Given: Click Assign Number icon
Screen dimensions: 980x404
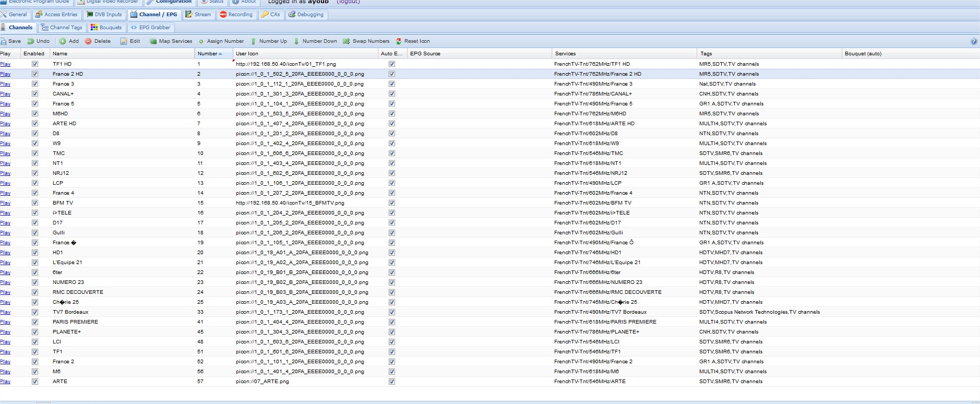Looking at the screenshot, I should pyautogui.click(x=201, y=41).
